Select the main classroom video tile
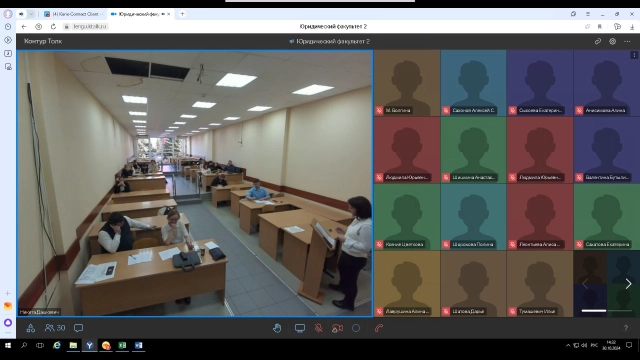Image resolution: width=640 pixels, height=360 pixels. pyautogui.click(x=195, y=183)
